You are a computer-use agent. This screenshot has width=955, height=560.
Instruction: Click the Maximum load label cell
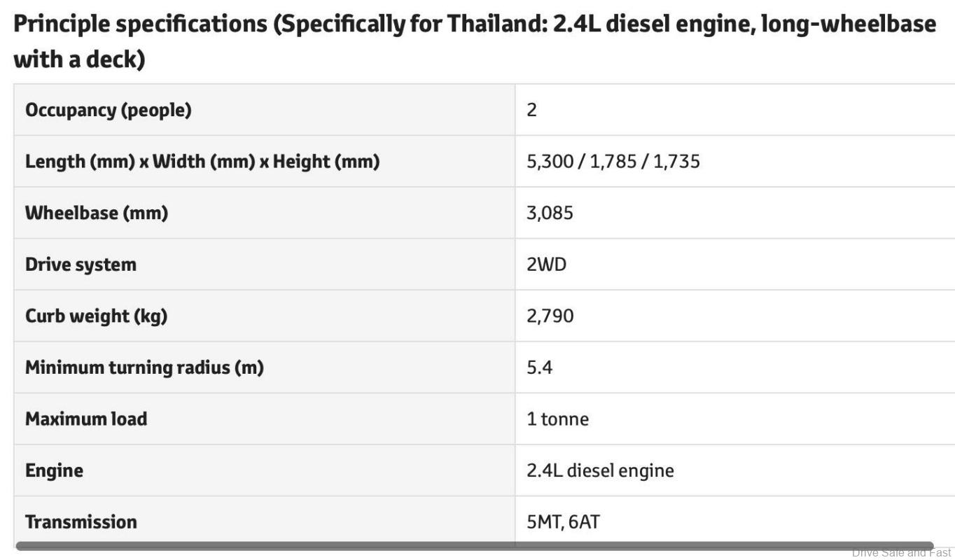tap(86, 419)
